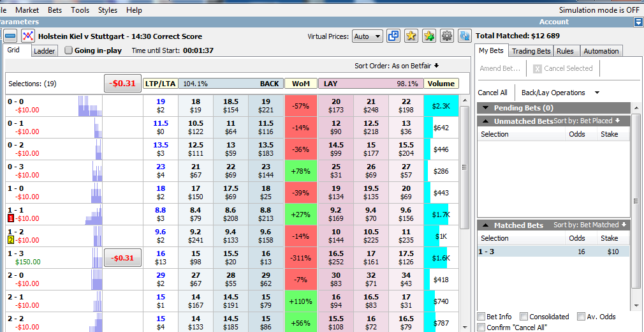The width and height of the screenshot is (644, 332).
Task: Click the Amend Bet button
Action: 500,69
